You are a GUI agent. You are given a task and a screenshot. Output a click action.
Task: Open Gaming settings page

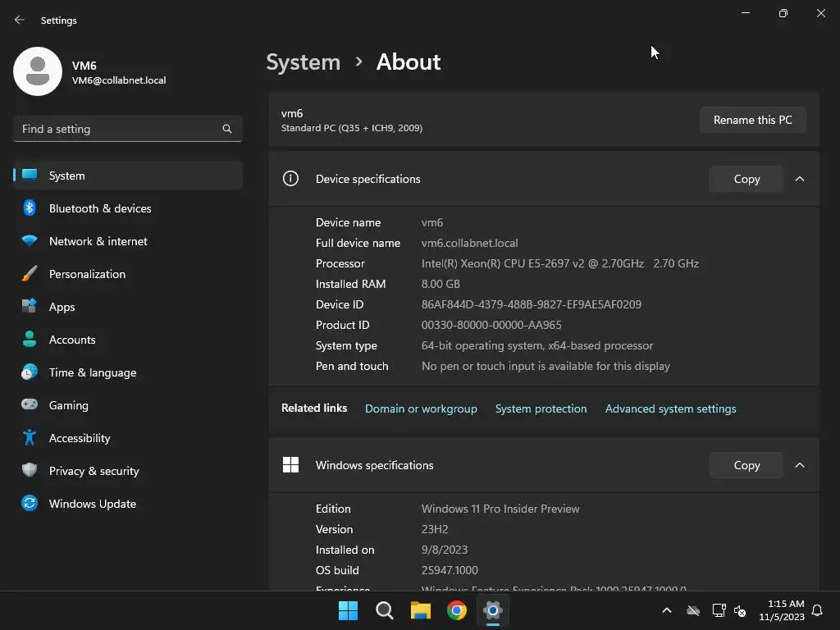point(127,405)
